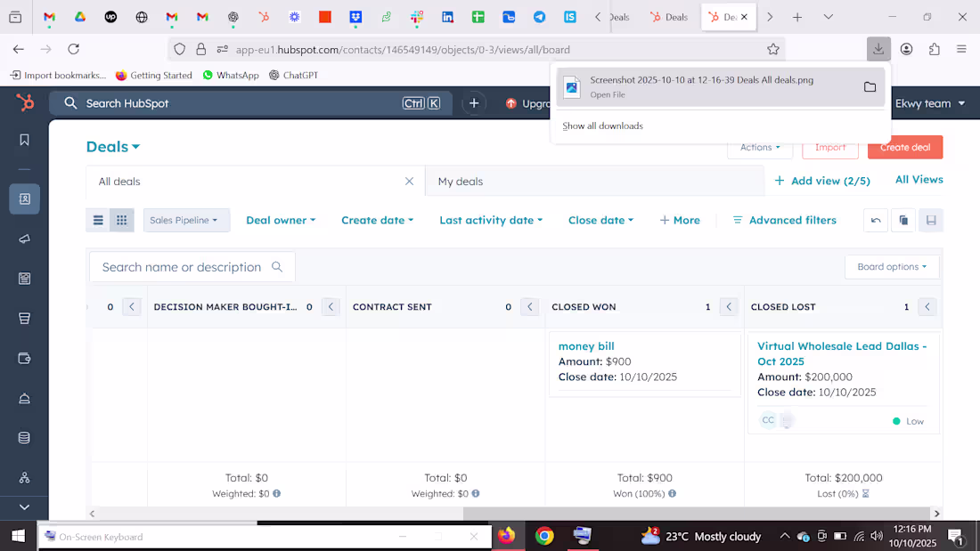
Task: Expand the Deal owner filter dropdown
Action: click(x=281, y=219)
